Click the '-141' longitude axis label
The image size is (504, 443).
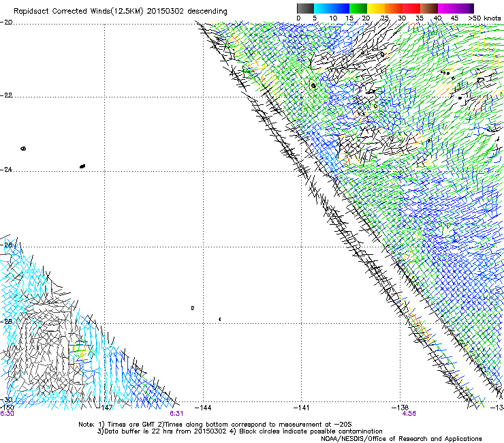[302, 408]
